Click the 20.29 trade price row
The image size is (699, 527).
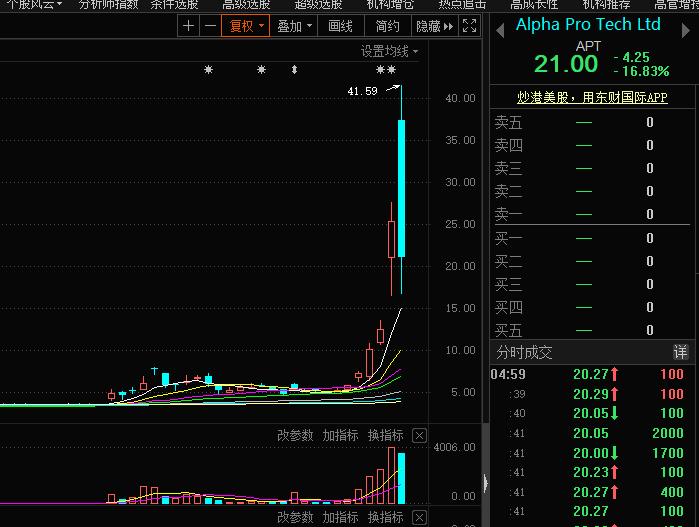592,394
